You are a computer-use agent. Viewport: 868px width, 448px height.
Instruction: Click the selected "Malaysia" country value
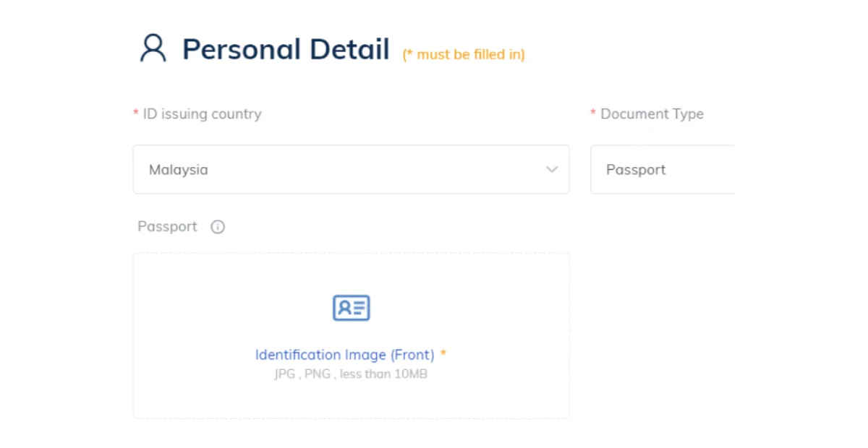point(179,170)
